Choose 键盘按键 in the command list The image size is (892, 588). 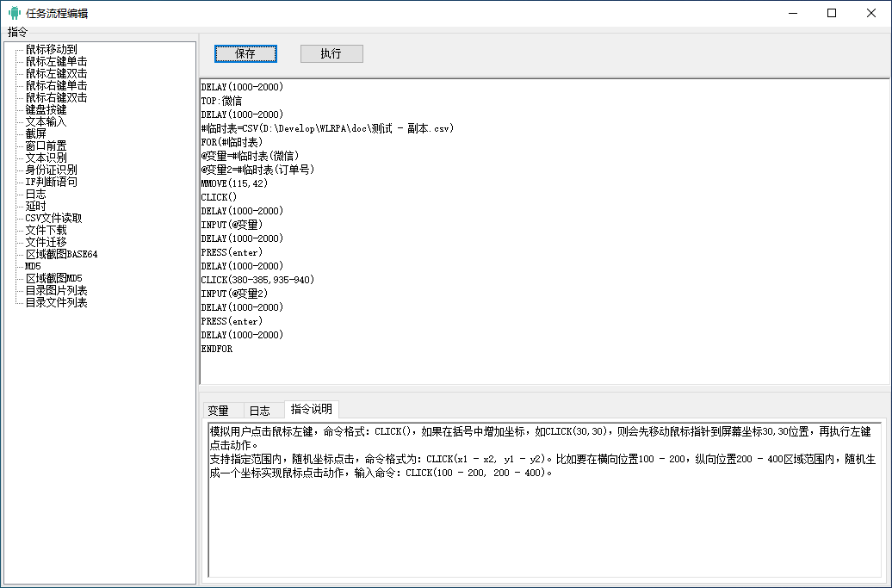point(46,109)
